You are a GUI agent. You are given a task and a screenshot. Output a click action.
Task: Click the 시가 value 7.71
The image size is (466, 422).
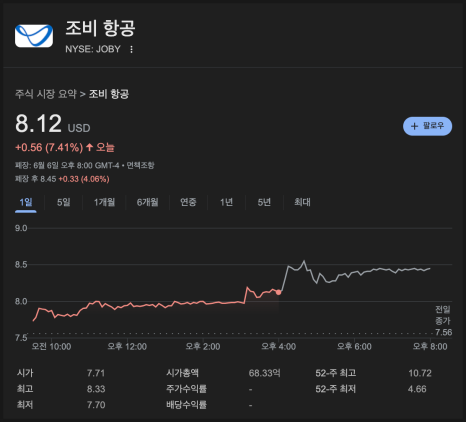coord(96,373)
